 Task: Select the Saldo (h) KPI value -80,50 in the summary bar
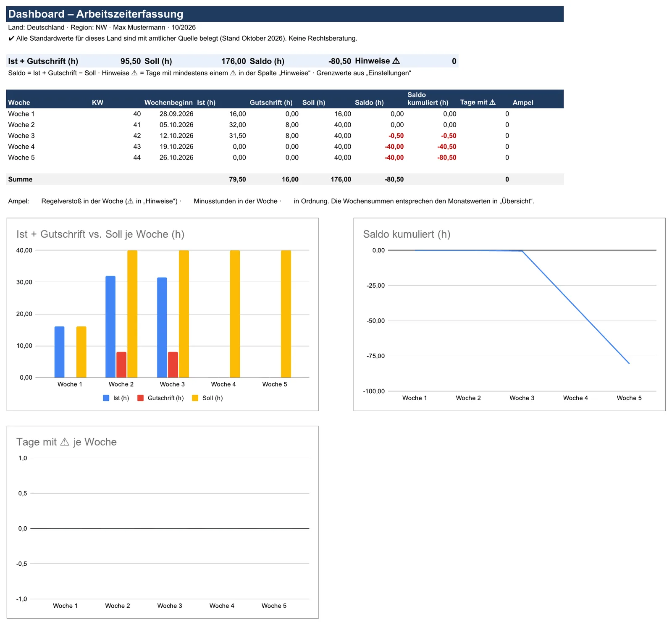[x=339, y=61]
